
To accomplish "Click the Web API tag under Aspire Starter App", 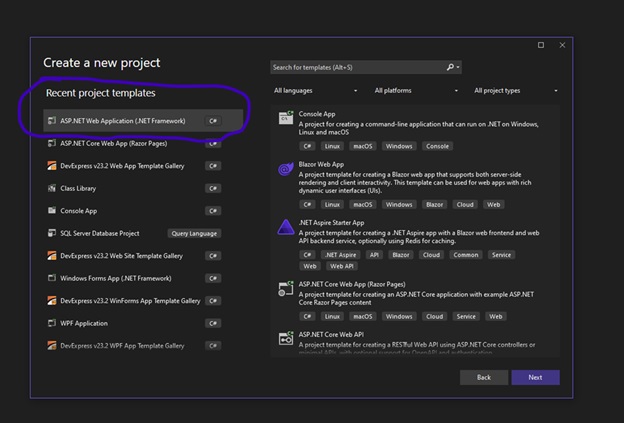I will point(341,266).
